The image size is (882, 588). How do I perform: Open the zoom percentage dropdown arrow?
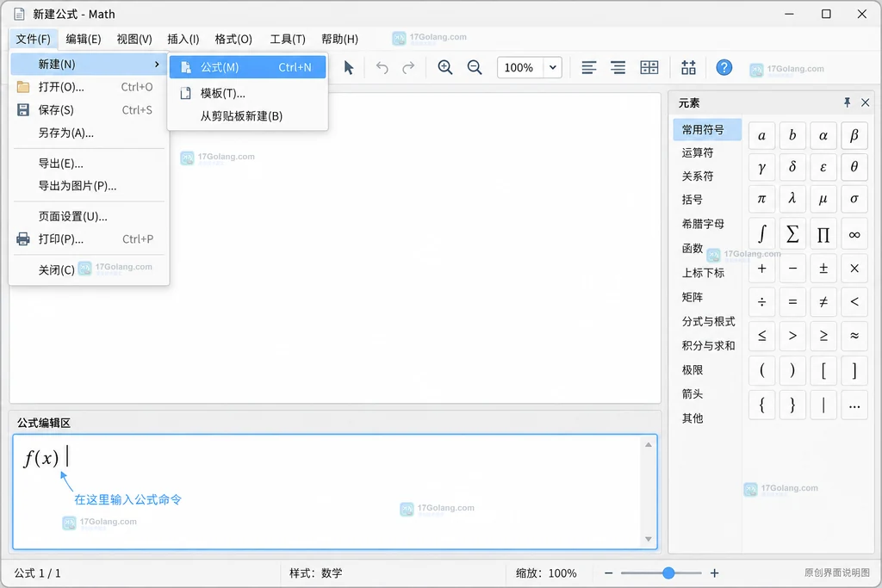point(553,68)
